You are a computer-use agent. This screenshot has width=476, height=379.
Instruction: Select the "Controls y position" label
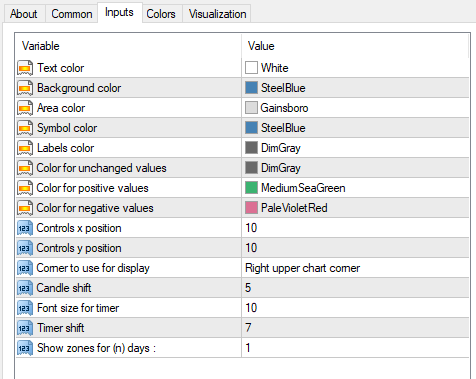pyautogui.click(x=79, y=248)
